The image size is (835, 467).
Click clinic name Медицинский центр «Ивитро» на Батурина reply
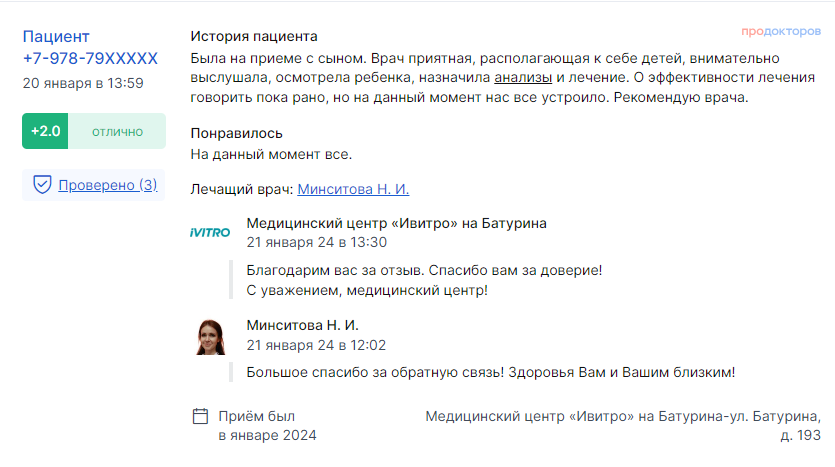coord(396,223)
